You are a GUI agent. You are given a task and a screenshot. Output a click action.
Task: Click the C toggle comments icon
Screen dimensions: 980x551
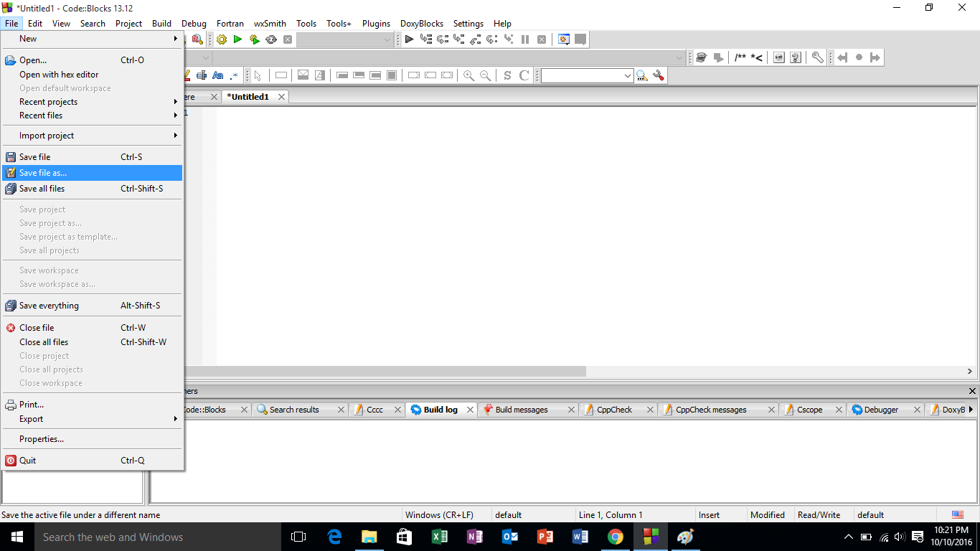[x=524, y=75]
